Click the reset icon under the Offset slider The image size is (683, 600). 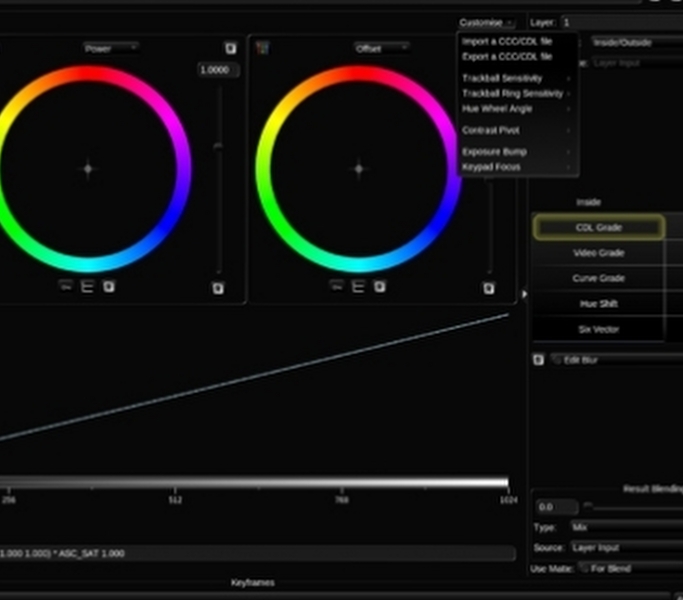(488, 288)
